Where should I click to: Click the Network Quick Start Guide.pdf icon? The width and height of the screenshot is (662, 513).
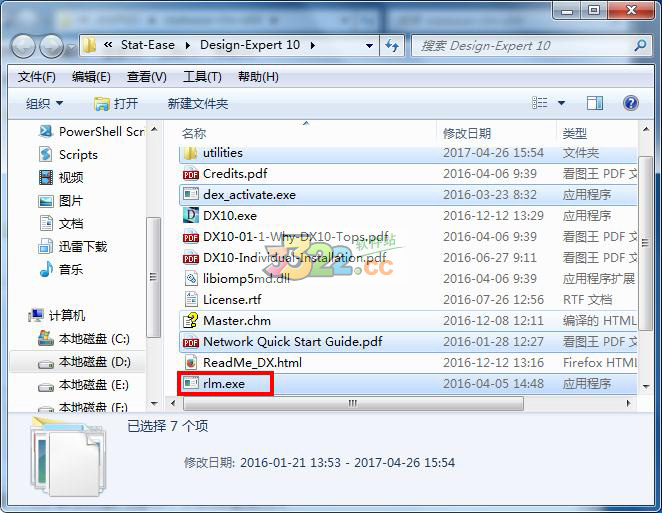[x=190, y=342]
